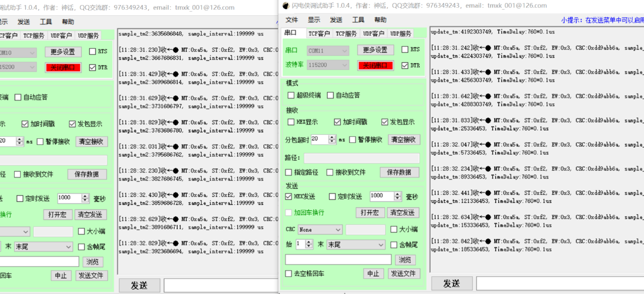Viewport: 644px width, 294px height.
Task: Open 115200 baud dropdown in left window
Action: coord(18,67)
